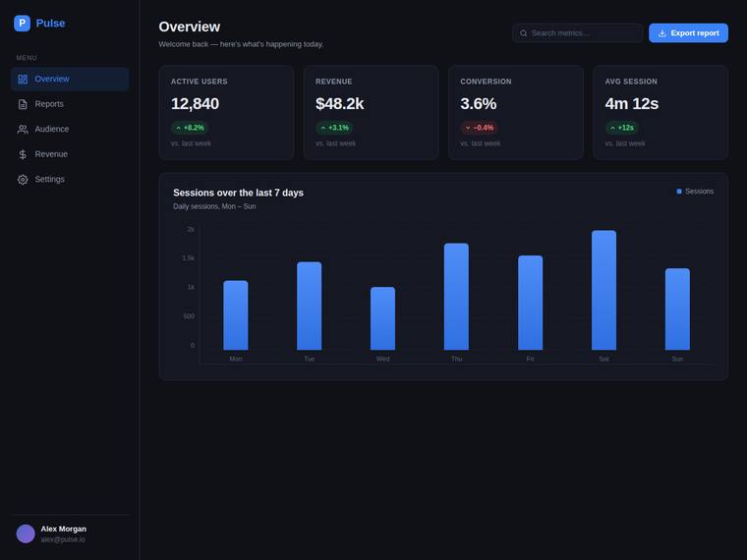Image resolution: width=747 pixels, height=560 pixels.
Task: Click the AVG SESSION card label
Action: [631, 82]
